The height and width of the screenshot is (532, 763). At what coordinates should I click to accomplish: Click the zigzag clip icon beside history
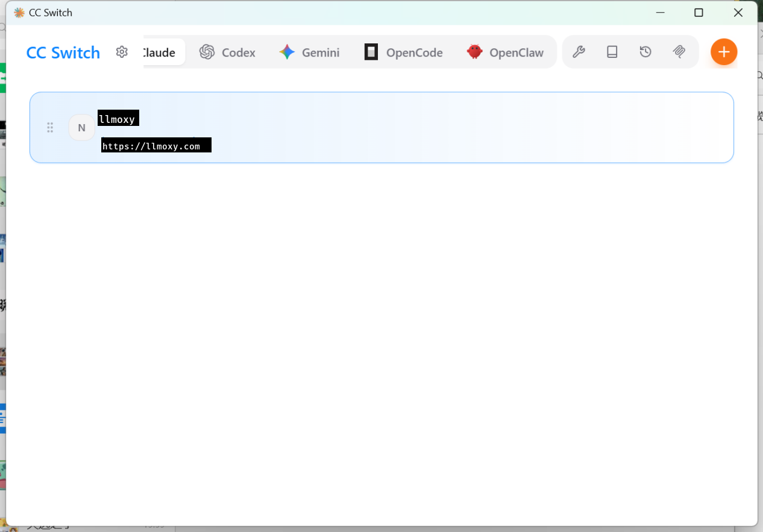[679, 52]
